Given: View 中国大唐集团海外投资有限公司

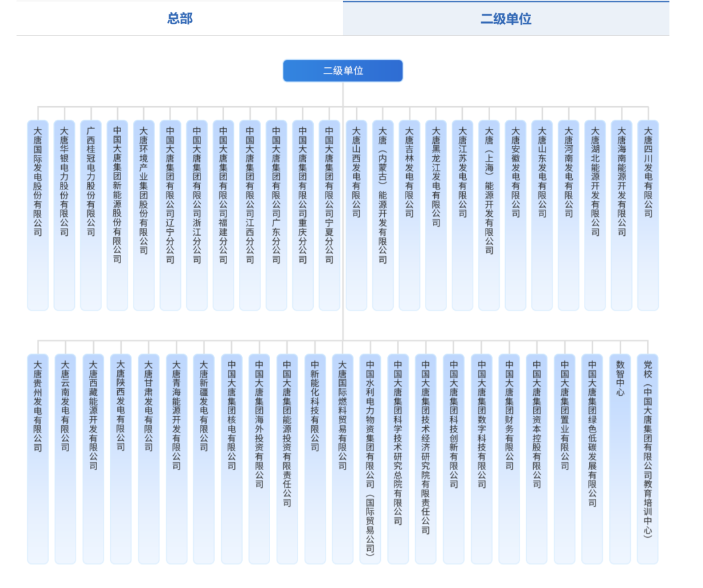Looking at the screenshot, I should [260, 459].
